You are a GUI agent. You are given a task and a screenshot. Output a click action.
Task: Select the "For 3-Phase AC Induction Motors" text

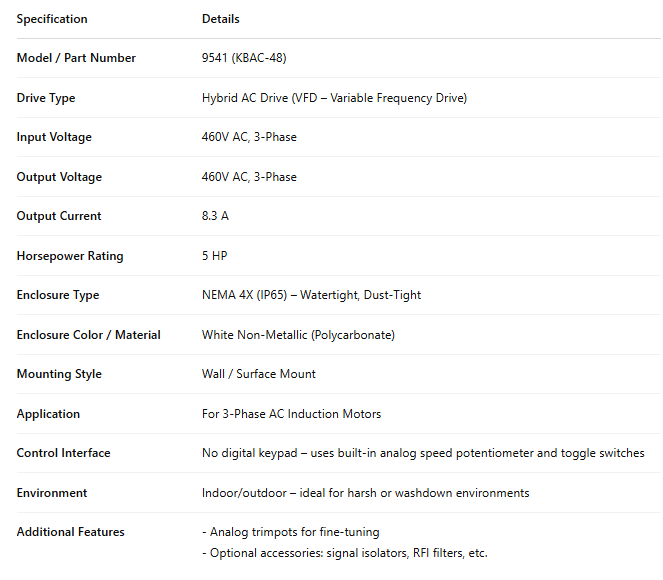291,414
